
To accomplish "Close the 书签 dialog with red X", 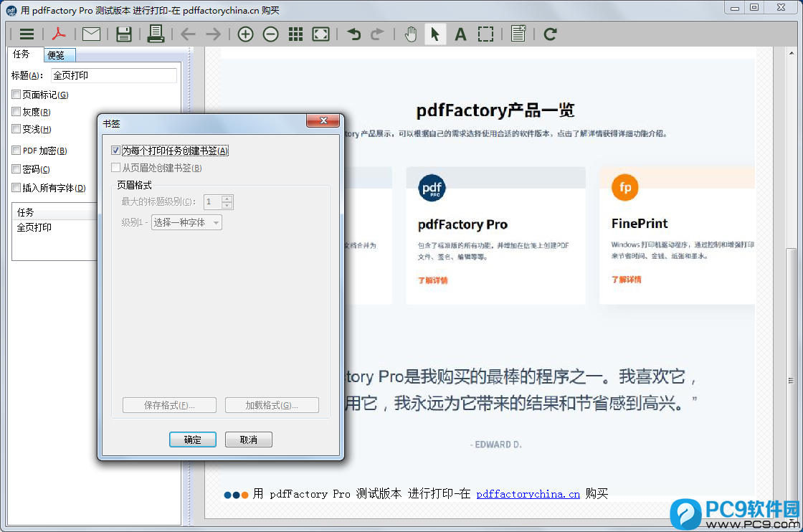I will [x=323, y=120].
